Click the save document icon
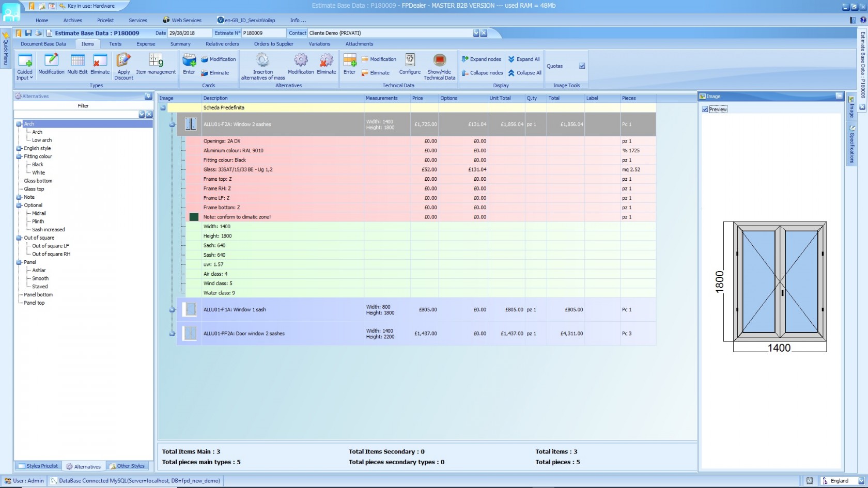Image resolution: width=868 pixels, height=488 pixels. [28, 33]
